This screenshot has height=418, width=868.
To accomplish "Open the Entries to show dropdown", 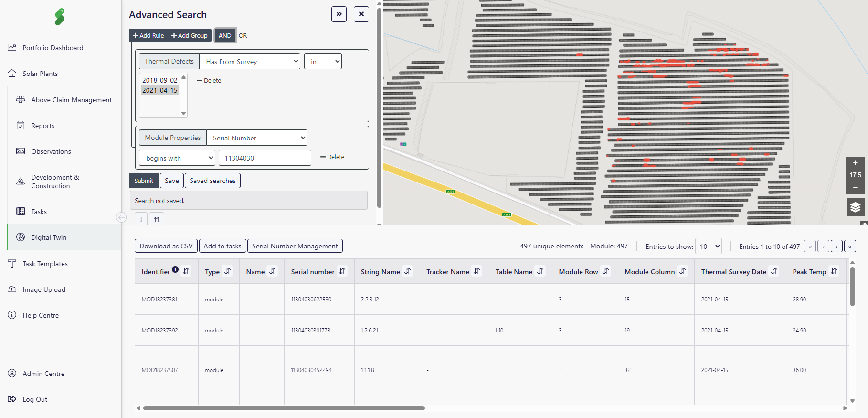I will point(708,247).
